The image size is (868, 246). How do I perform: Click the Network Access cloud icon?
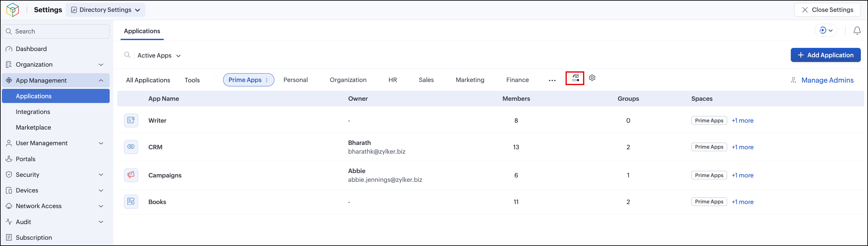point(9,206)
